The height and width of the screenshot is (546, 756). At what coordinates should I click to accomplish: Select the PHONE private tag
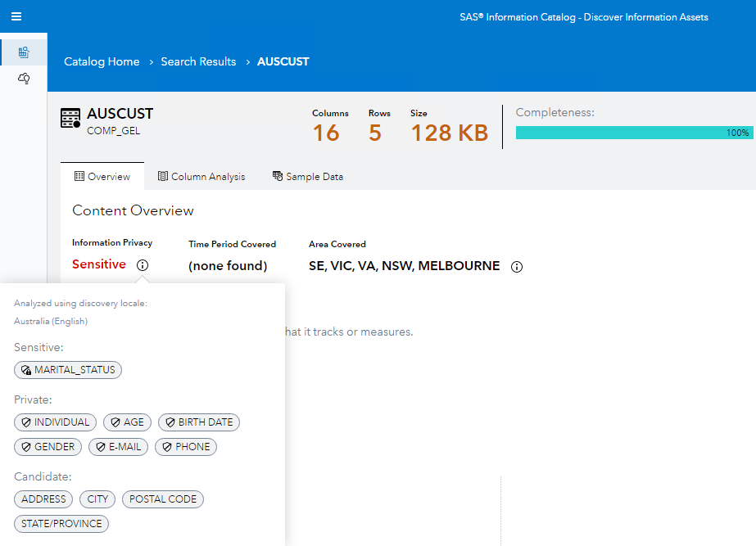(x=186, y=447)
